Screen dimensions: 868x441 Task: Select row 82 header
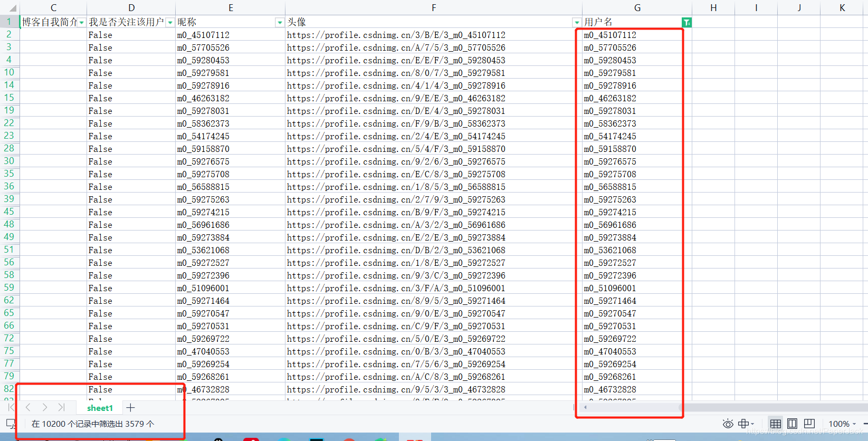(x=9, y=389)
